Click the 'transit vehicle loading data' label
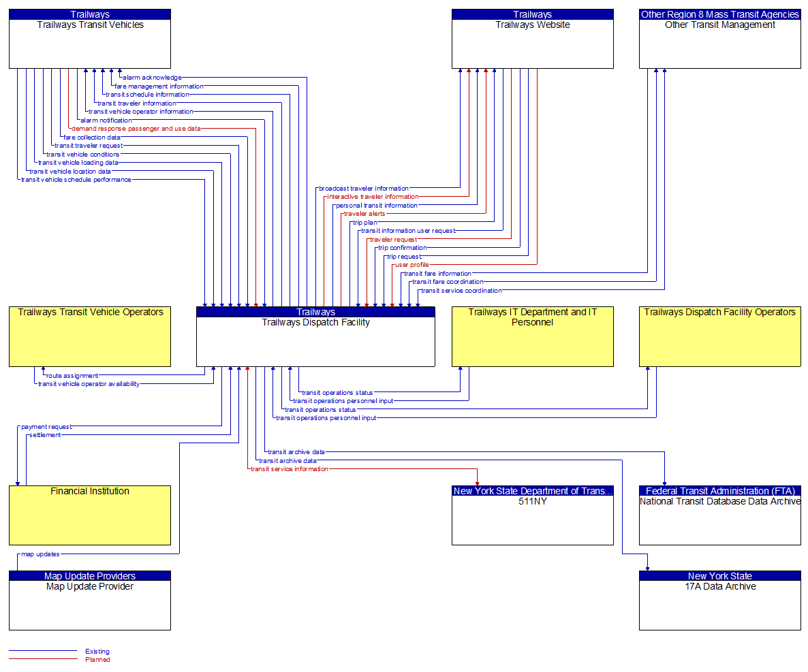 (78, 163)
